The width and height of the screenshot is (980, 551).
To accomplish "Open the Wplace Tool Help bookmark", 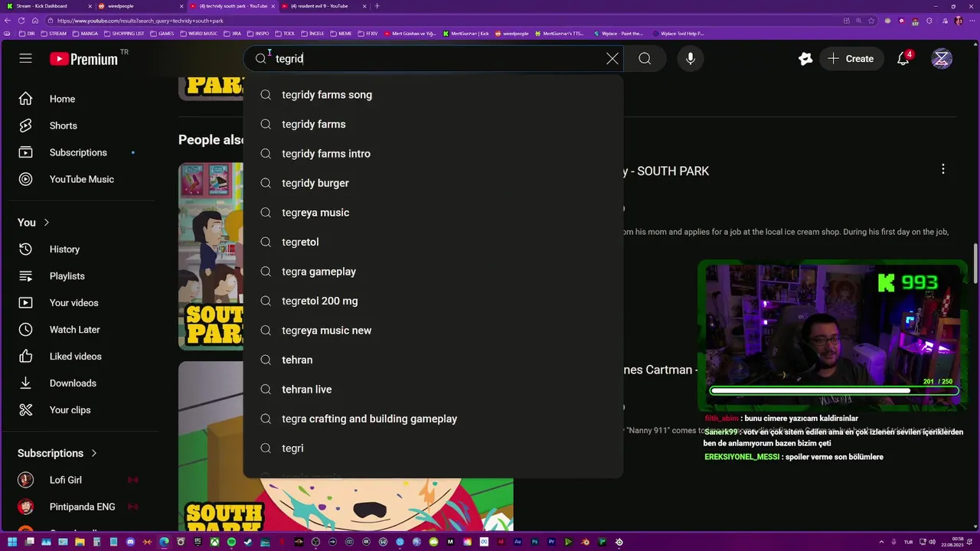I will (x=677, y=34).
